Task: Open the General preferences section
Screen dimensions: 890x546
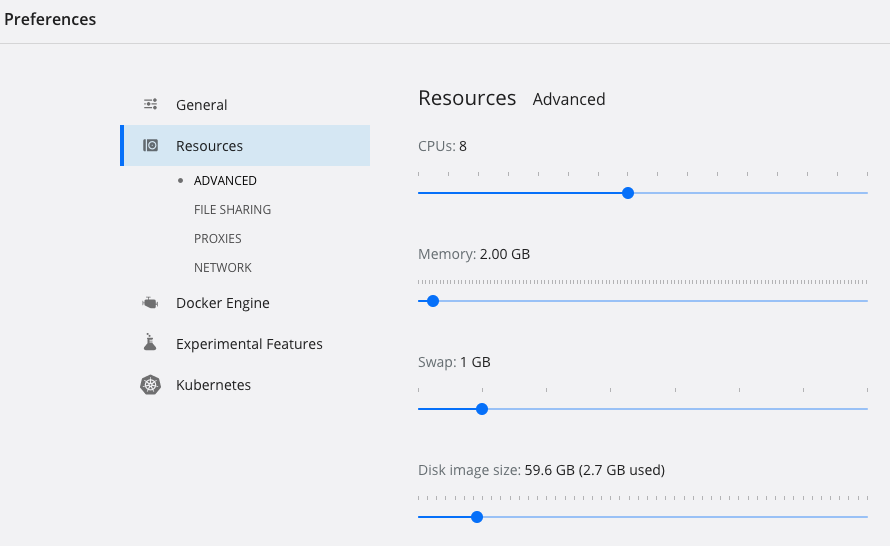Action: pyautogui.click(x=201, y=105)
